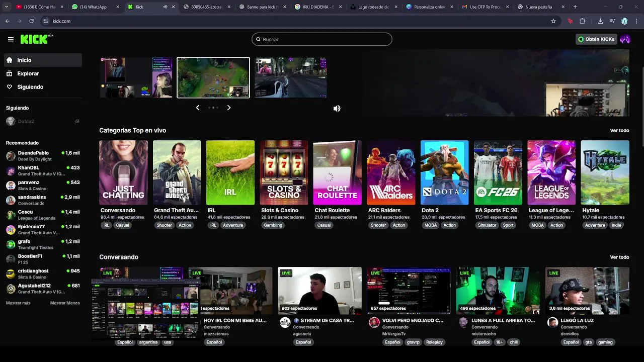Click the MOBA tag under Dota 2
644x362 pixels.
(x=431, y=225)
